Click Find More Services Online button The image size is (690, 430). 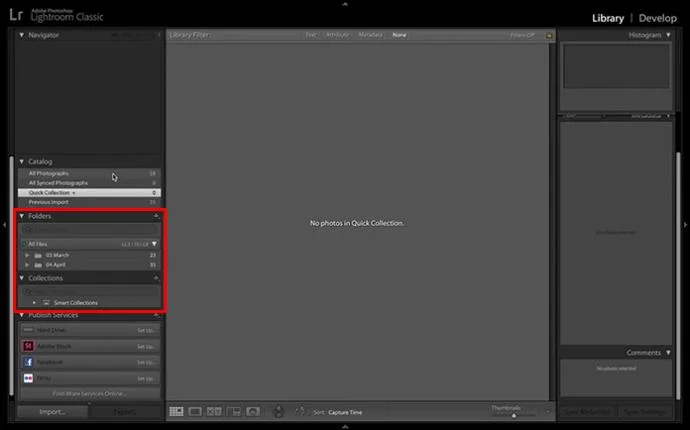(89, 393)
